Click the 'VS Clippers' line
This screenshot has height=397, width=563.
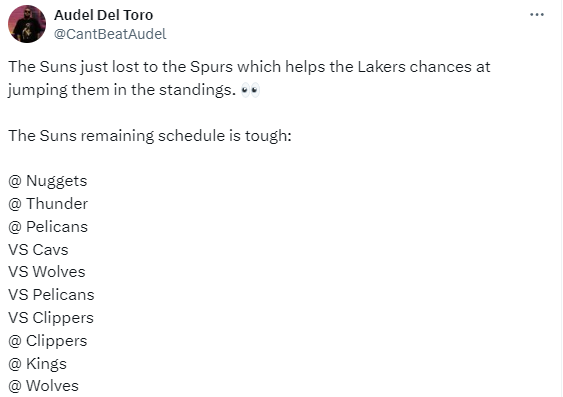point(51,318)
